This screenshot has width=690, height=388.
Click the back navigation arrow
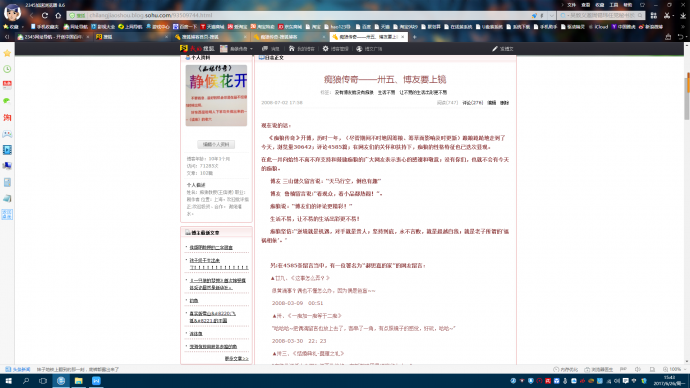32,15
